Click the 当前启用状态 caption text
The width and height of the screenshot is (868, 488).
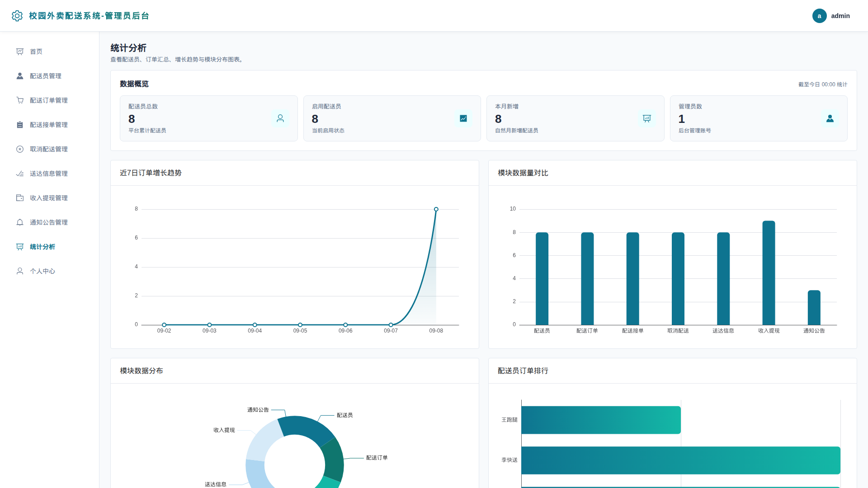[328, 131]
